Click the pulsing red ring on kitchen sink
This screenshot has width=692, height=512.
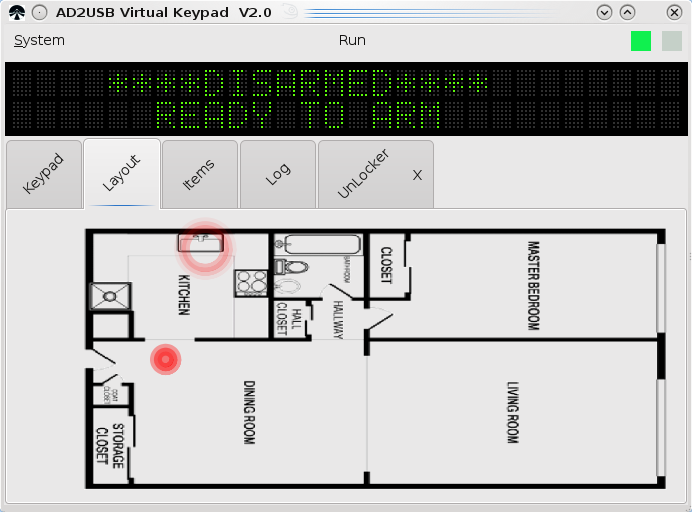[204, 247]
